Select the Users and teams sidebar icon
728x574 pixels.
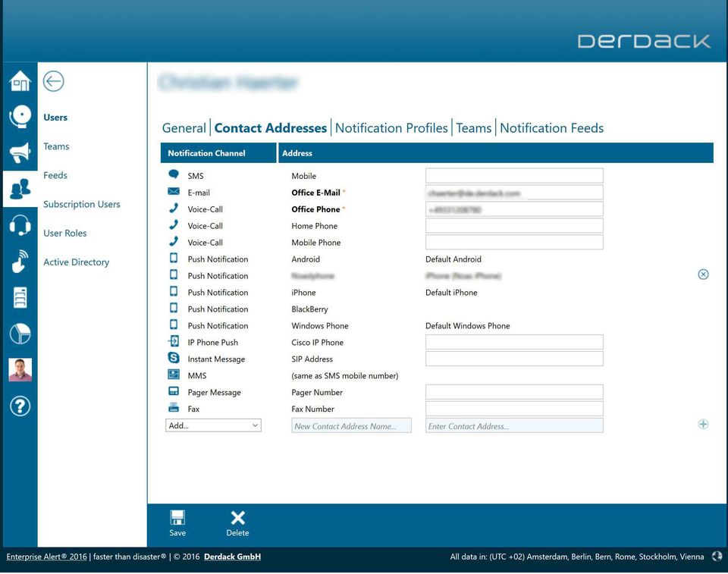pos(20,189)
